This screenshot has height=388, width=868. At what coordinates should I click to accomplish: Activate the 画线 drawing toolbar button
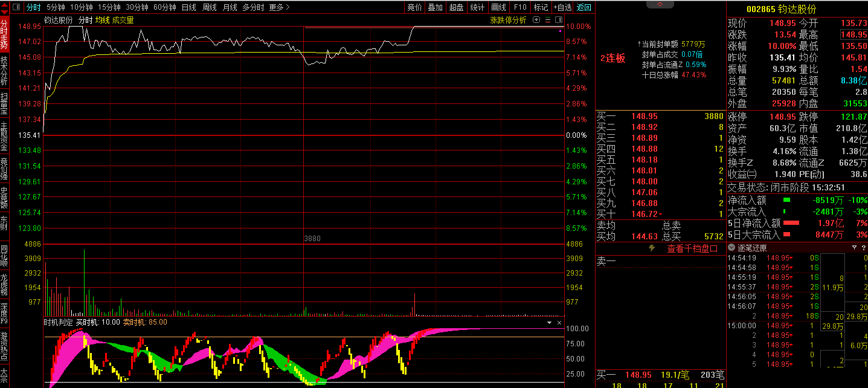(498, 7)
